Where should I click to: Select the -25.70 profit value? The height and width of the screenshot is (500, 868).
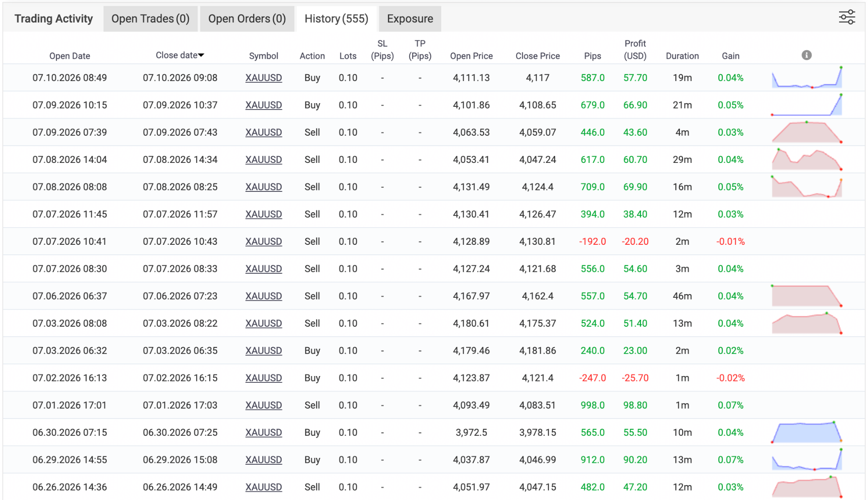pyautogui.click(x=635, y=378)
